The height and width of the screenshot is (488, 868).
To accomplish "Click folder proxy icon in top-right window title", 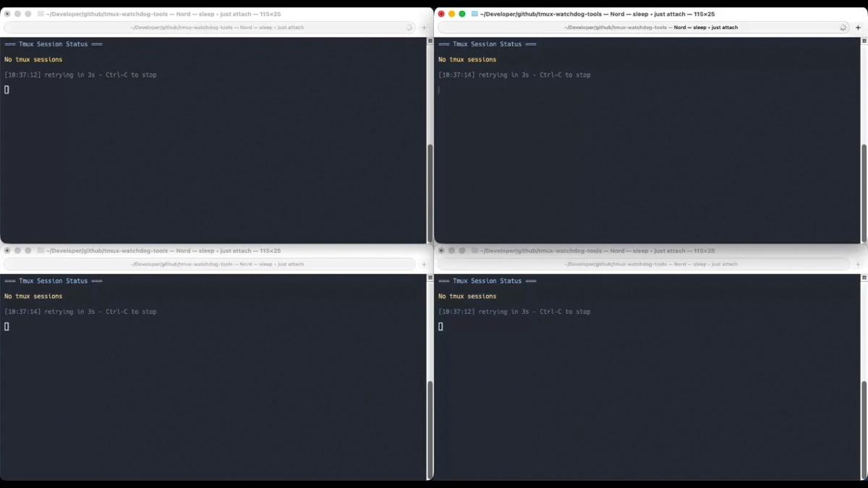I will tap(475, 14).
